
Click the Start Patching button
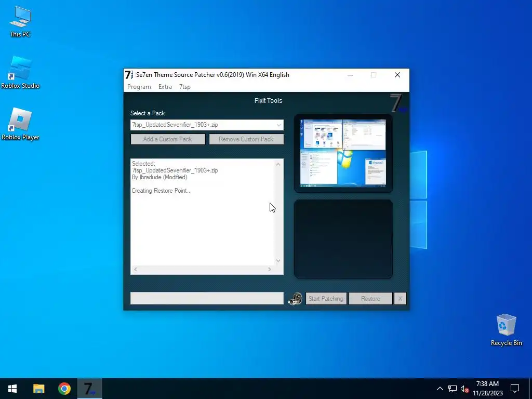pos(326,299)
